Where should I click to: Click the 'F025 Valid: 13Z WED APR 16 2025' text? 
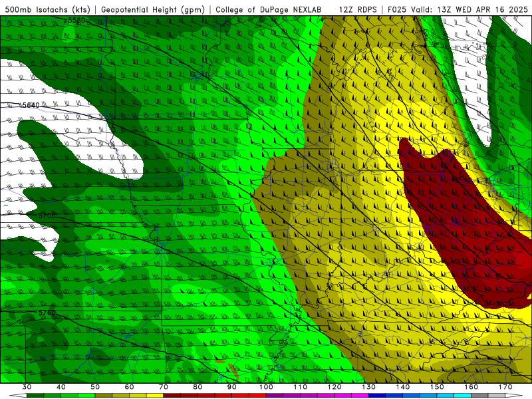click(458, 10)
